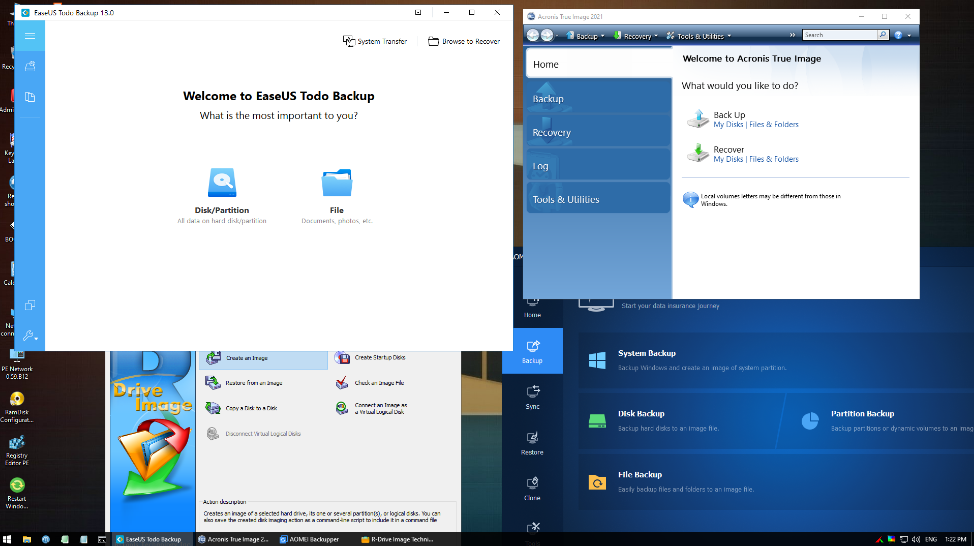Viewport: 974px width, 546px height.
Task: Click the Acronis help question mark icon
Action: click(898, 35)
